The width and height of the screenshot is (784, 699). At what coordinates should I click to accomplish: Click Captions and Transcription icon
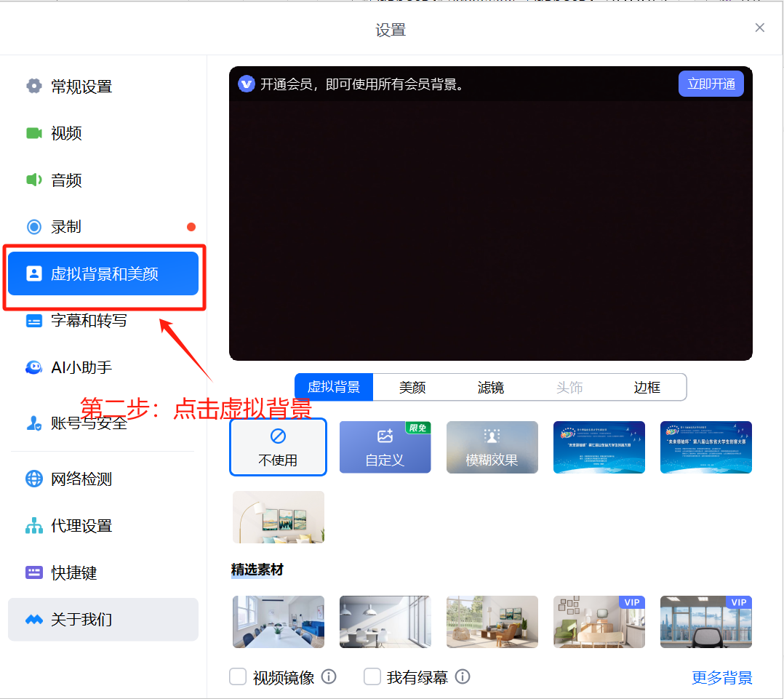34,321
